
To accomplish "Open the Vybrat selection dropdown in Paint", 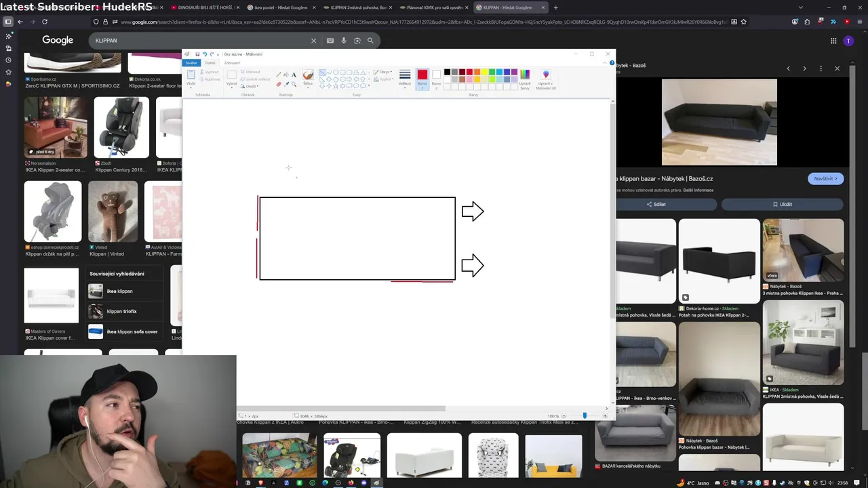I will coord(232,84).
